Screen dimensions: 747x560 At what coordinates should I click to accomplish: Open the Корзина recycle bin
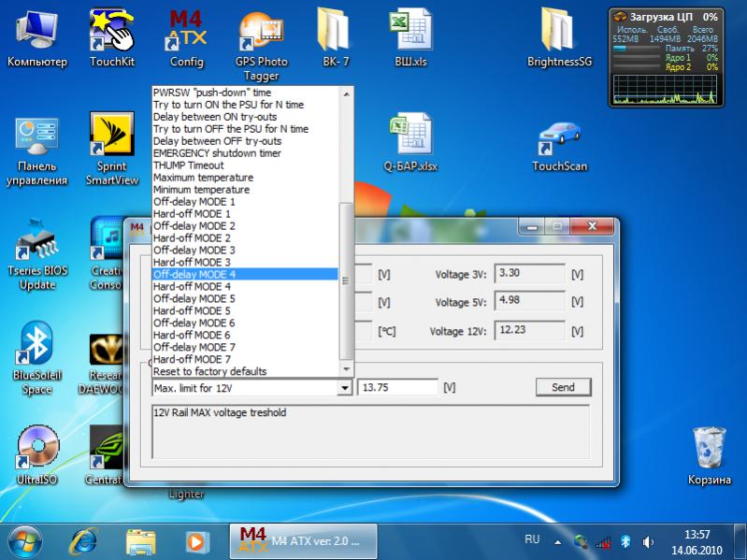tap(709, 448)
